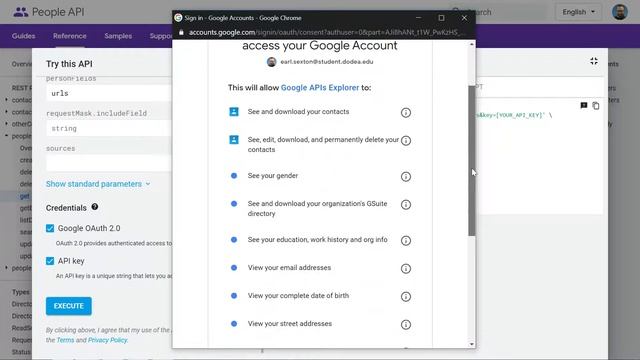Screen dimensions: 640x360
Task: Click info icon beside GSuite directory permission
Action: point(405,204)
